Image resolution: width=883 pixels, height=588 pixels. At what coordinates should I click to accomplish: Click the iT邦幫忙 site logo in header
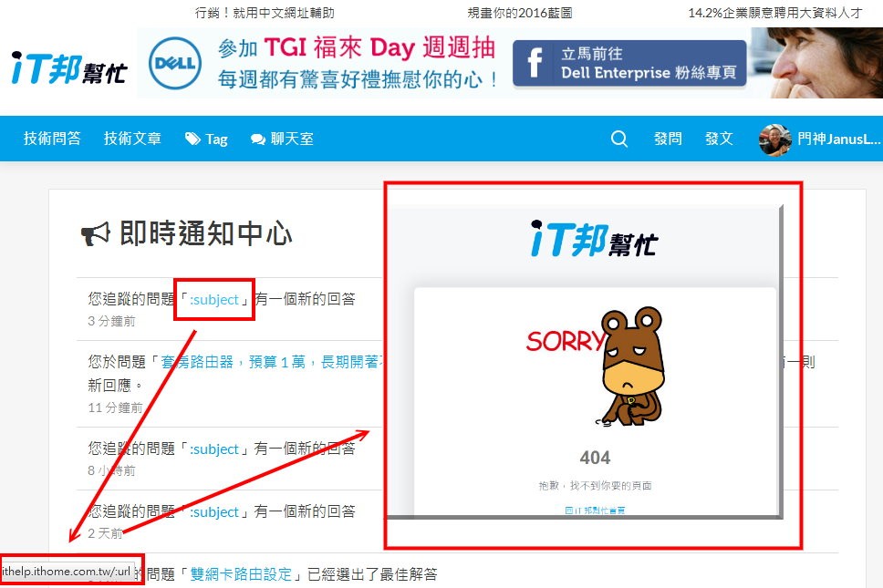tap(68, 68)
